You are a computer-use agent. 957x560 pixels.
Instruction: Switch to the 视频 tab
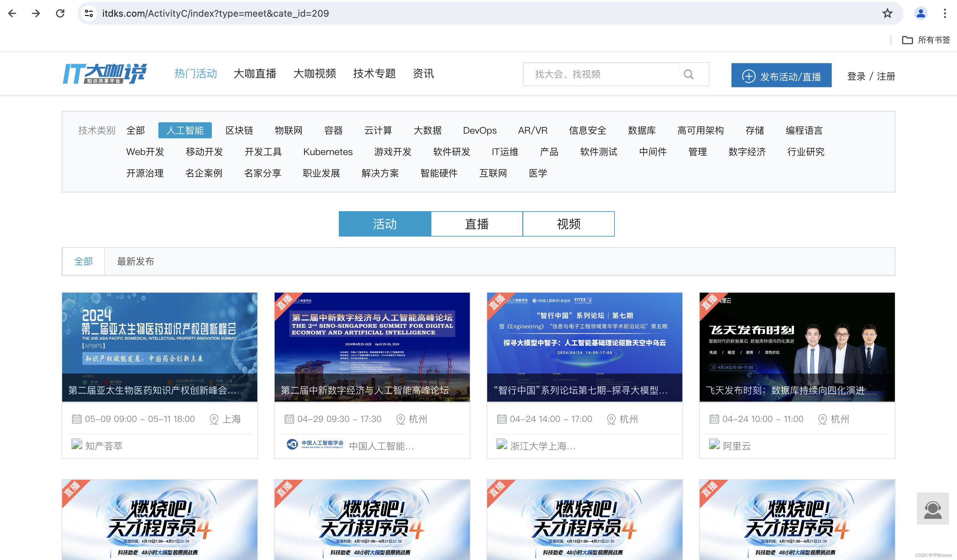pyautogui.click(x=568, y=224)
